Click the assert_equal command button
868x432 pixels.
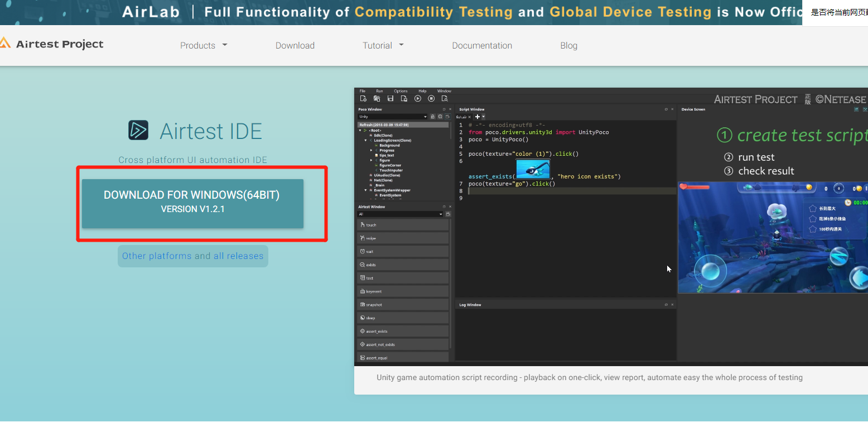[x=403, y=358]
